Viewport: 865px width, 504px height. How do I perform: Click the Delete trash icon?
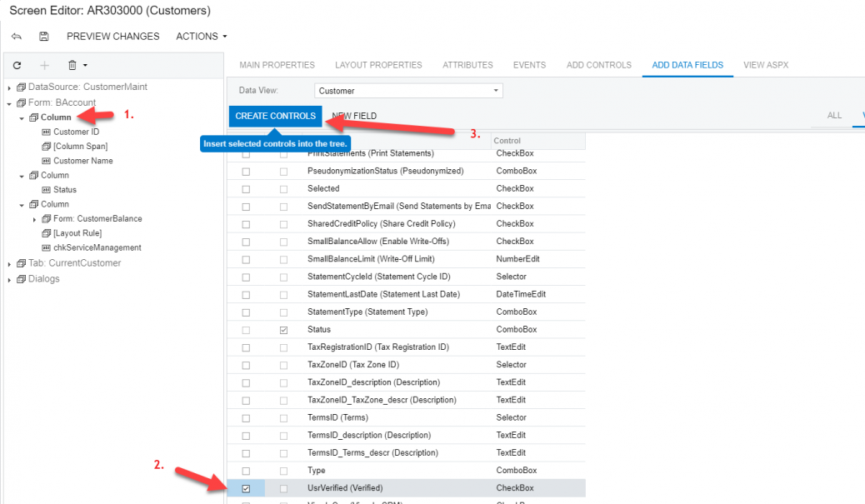click(x=72, y=65)
